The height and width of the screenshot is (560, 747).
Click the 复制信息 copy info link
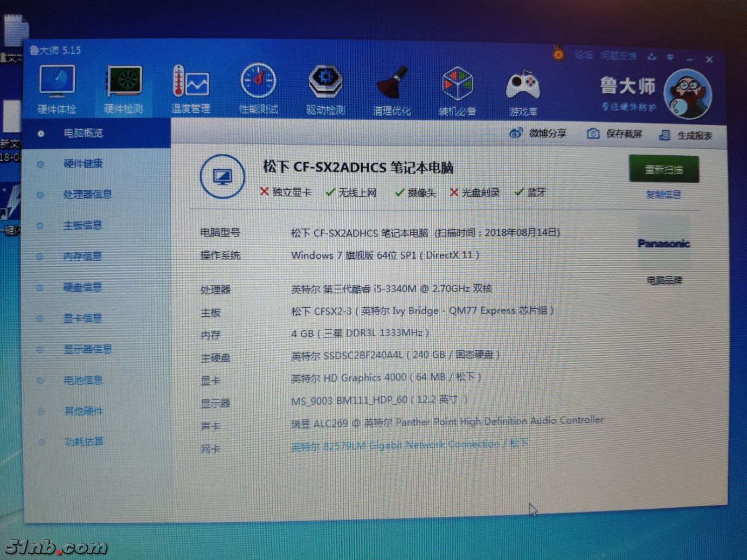(663, 195)
